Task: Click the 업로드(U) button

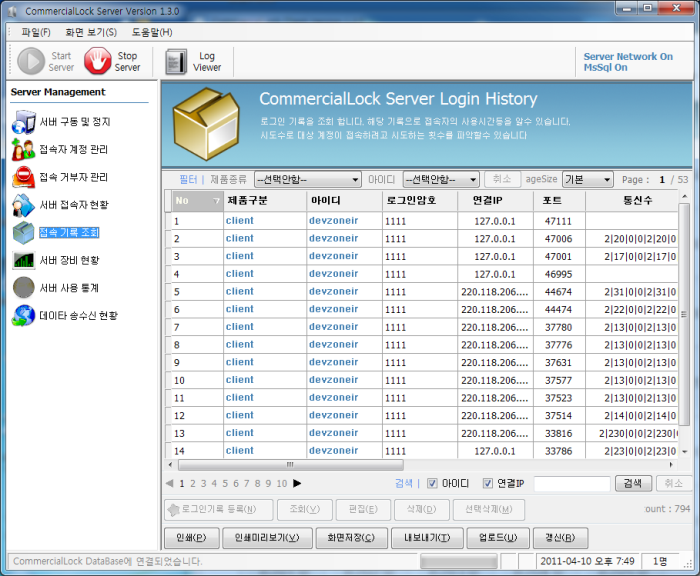Action: (498, 538)
